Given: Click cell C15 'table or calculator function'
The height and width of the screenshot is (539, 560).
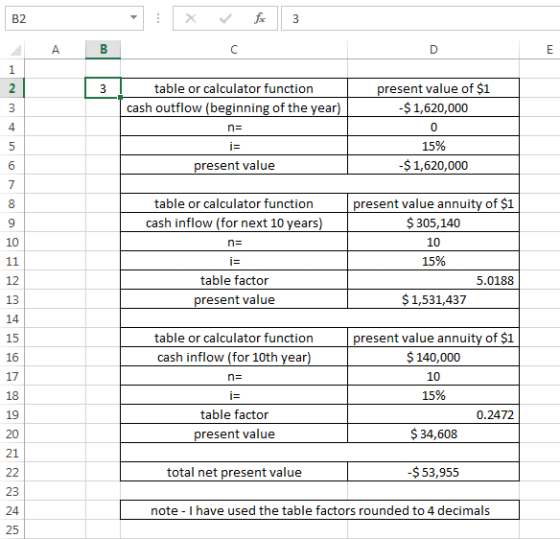Looking at the screenshot, I should (x=234, y=338).
